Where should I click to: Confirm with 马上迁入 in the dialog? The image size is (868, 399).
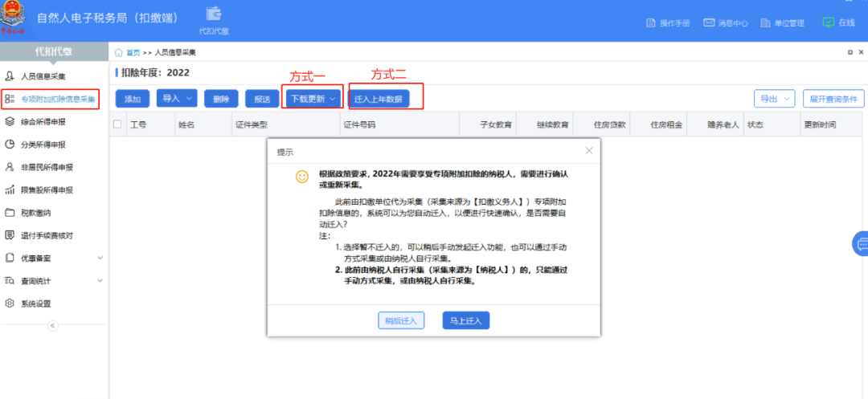466,320
